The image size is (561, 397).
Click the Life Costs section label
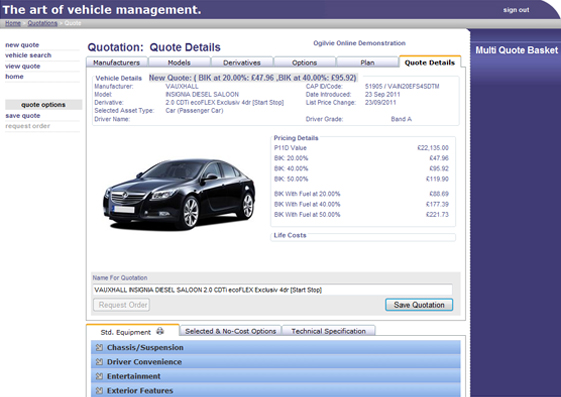tap(290, 235)
